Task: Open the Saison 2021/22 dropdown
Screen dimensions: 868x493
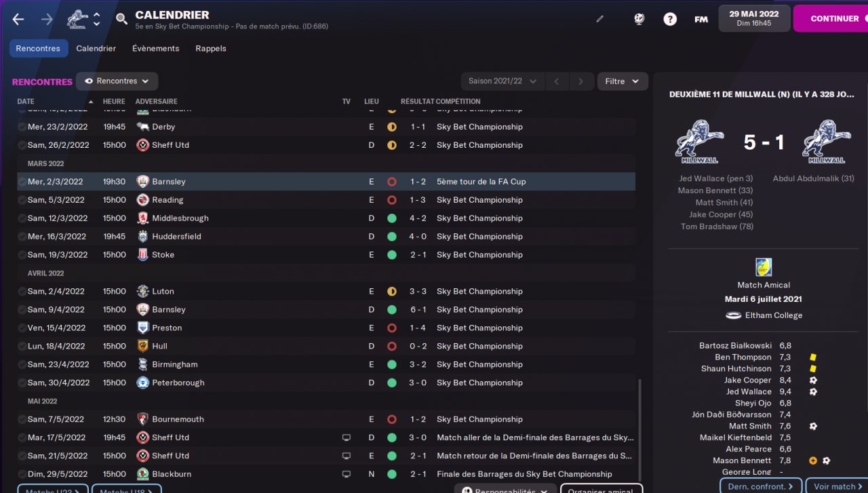Action: (x=502, y=81)
